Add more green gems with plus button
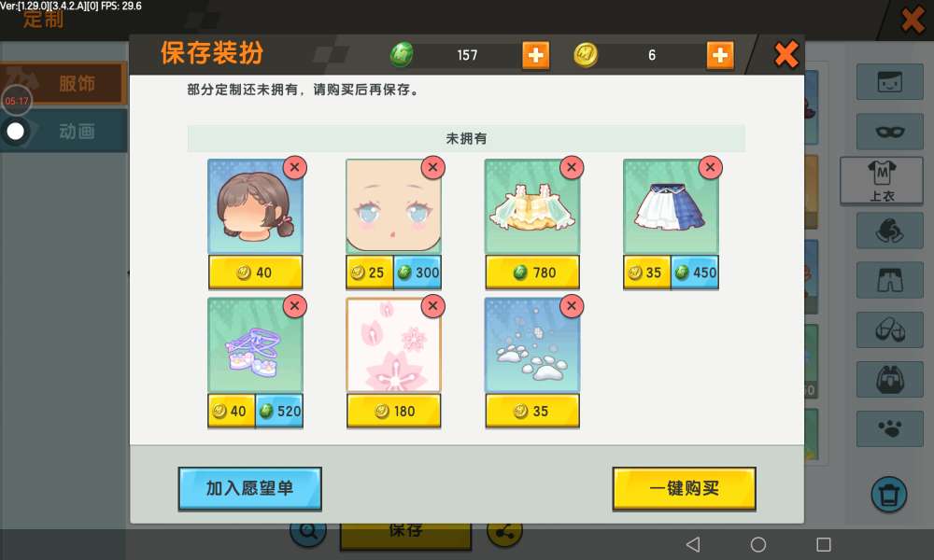Screen dimensions: 934x560 (x=535, y=55)
